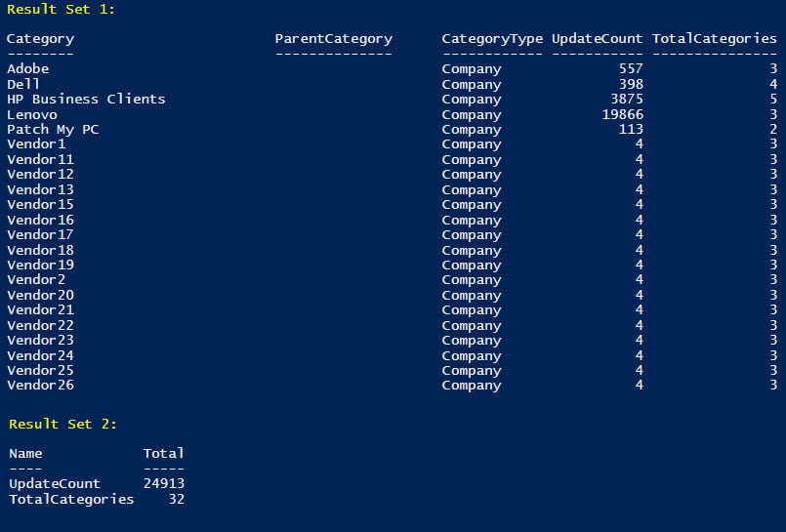Select the 'Adobe' category row name
Screen dimensions: 786x532
28,68
